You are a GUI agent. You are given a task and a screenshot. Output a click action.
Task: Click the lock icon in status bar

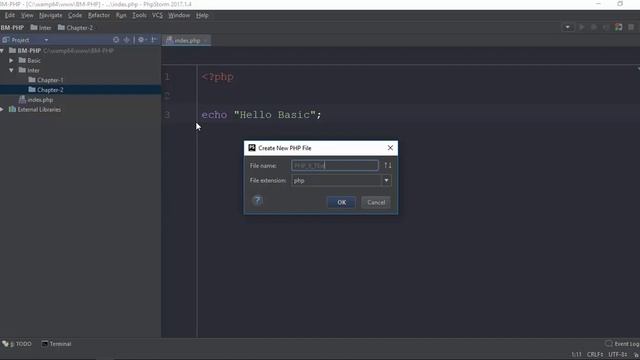pyautogui.click(x=636, y=355)
